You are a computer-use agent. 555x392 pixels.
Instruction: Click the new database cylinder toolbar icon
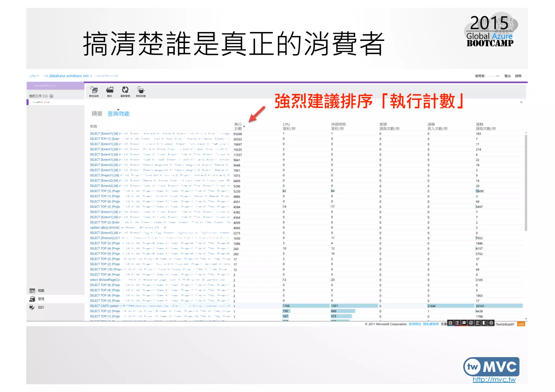[141, 92]
